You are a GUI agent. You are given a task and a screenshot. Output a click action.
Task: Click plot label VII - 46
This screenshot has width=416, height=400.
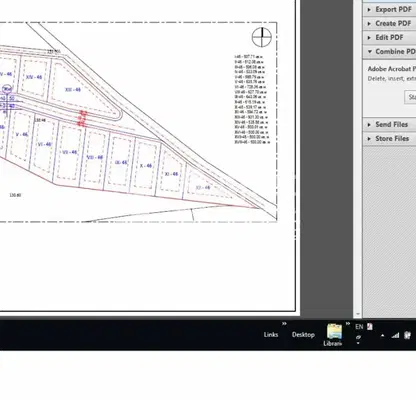click(69, 152)
